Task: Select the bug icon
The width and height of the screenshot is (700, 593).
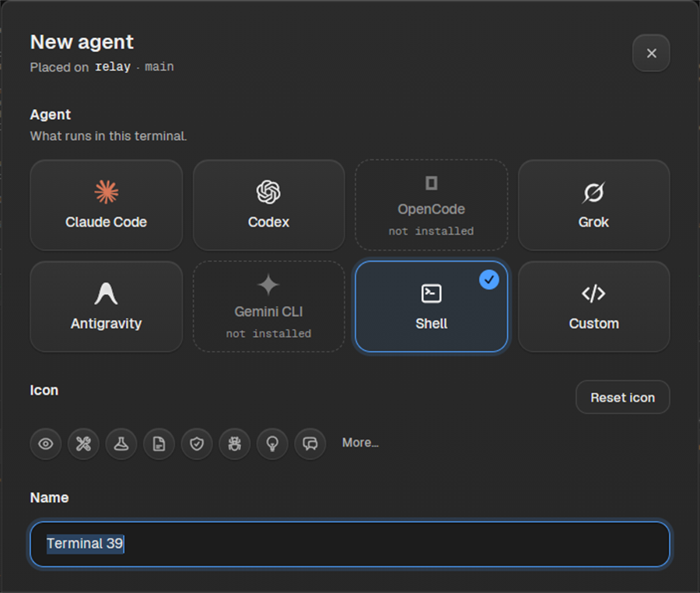Action: click(235, 444)
